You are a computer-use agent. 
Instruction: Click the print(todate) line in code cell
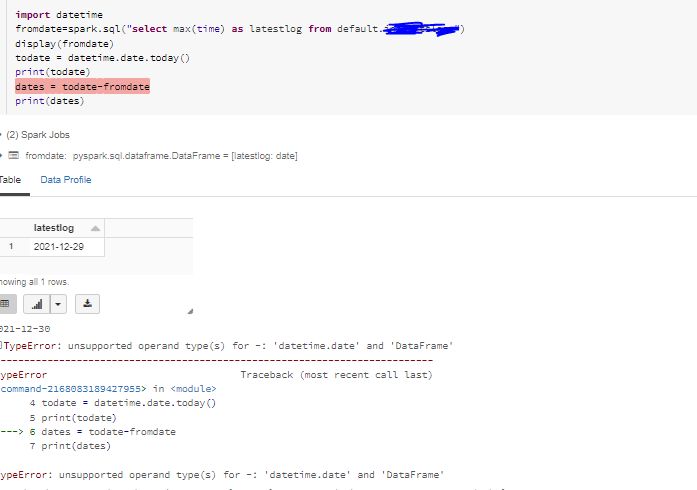pyautogui.click(x=53, y=72)
